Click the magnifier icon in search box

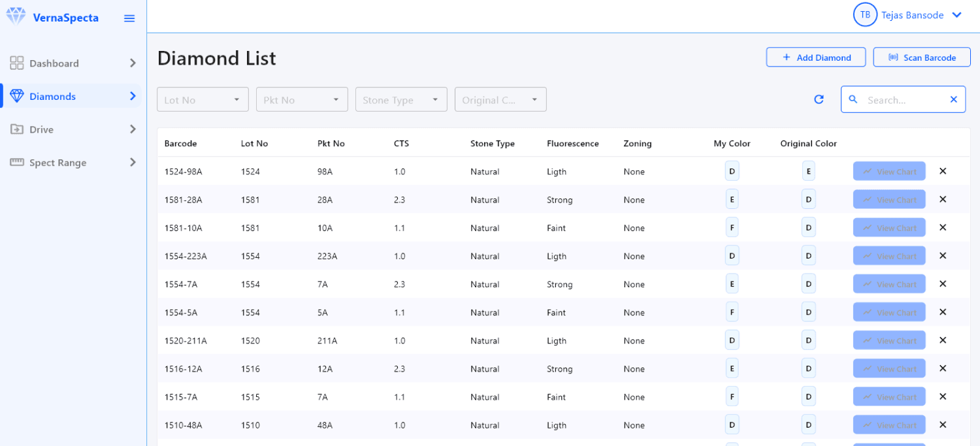click(853, 99)
